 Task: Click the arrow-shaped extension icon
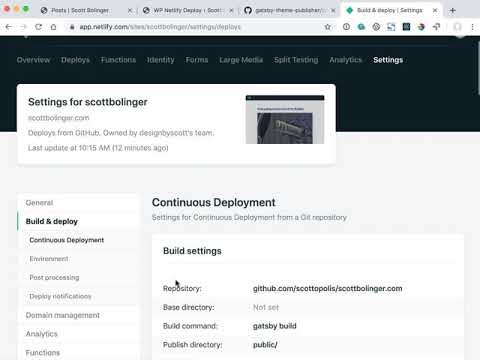[436, 27]
